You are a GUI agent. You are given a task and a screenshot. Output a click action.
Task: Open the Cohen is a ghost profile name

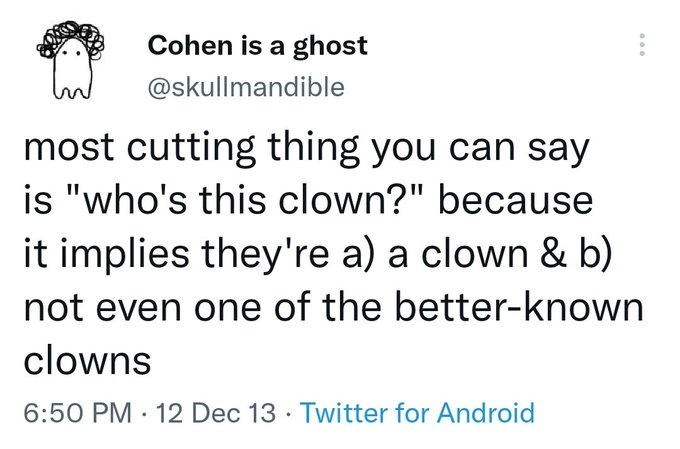coord(257,45)
